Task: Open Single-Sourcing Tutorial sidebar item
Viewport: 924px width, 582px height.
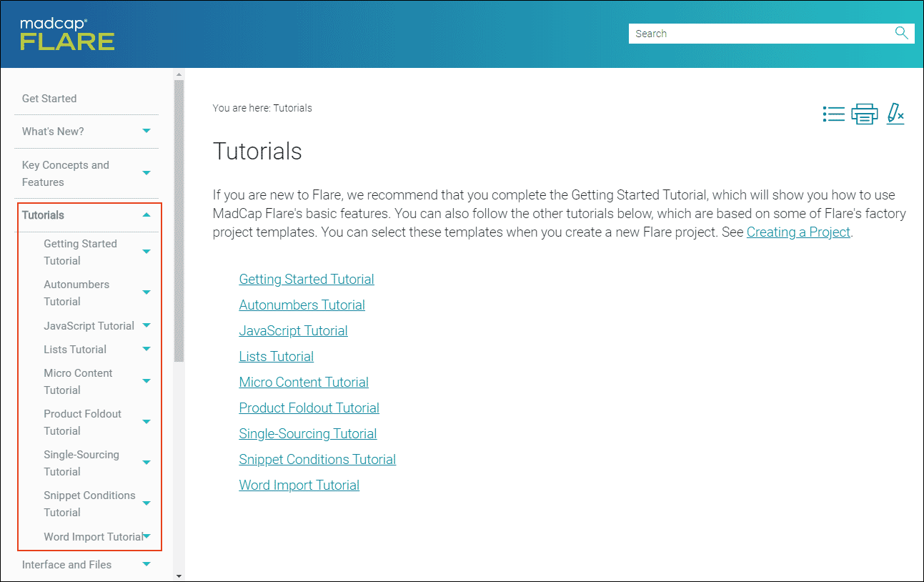Action: click(x=81, y=463)
